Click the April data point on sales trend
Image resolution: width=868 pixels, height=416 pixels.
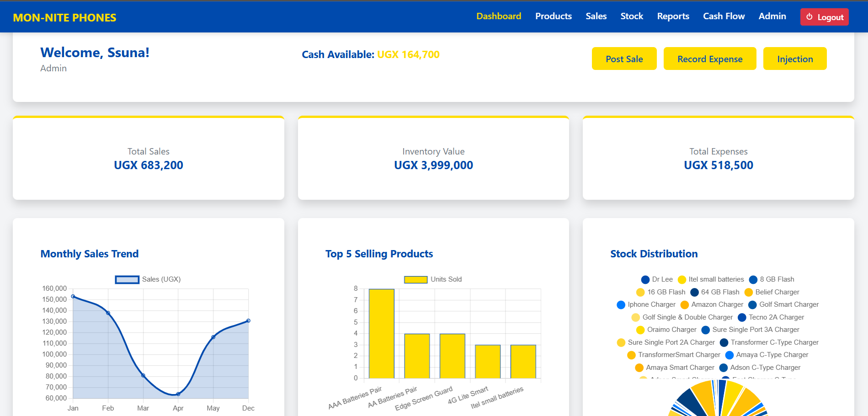[x=178, y=394]
